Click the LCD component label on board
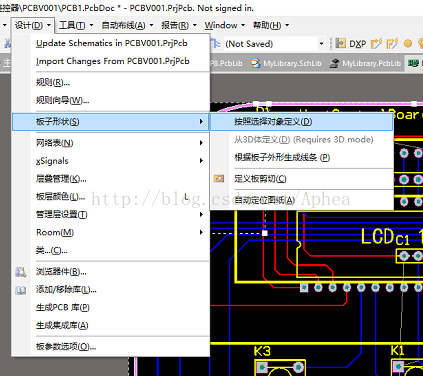 pyautogui.click(x=378, y=236)
